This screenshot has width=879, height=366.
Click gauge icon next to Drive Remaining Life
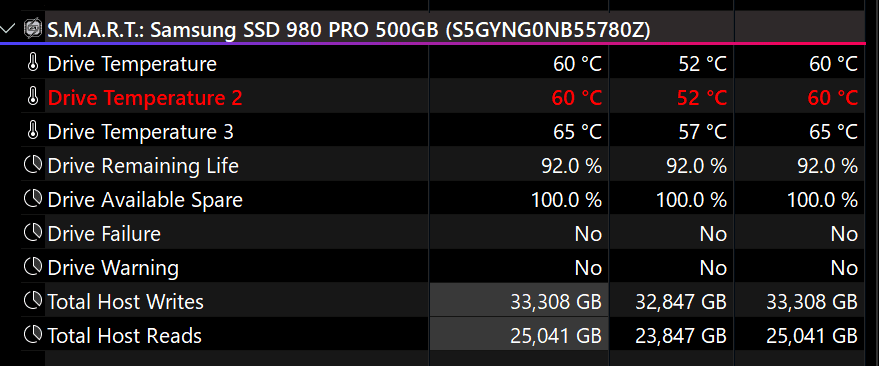click(x=33, y=165)
